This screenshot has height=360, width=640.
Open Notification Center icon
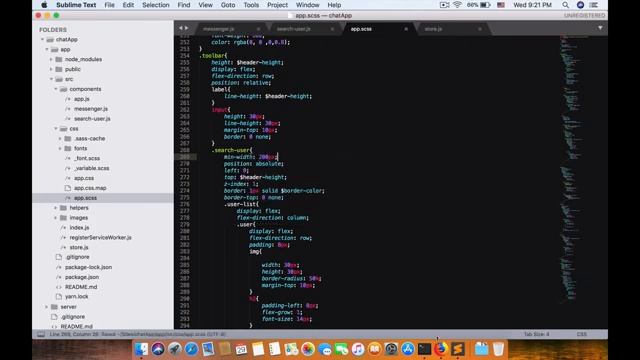(x=594, y=5)
